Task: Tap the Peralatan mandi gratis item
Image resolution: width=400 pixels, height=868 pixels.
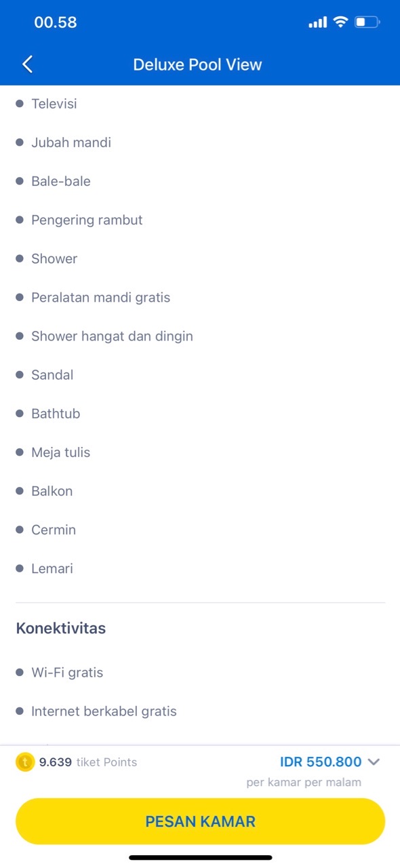Action: tap(100, 298)
